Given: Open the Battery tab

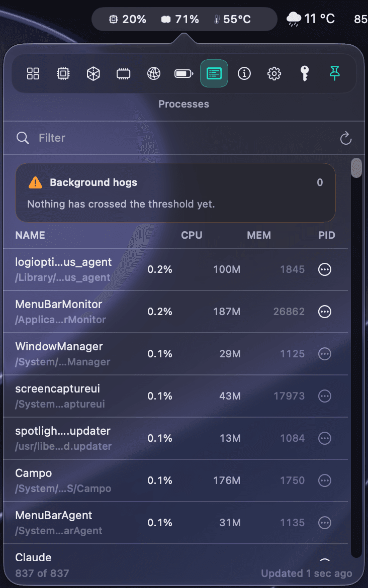Looking at the screenshot, I should tap(184, 73).
